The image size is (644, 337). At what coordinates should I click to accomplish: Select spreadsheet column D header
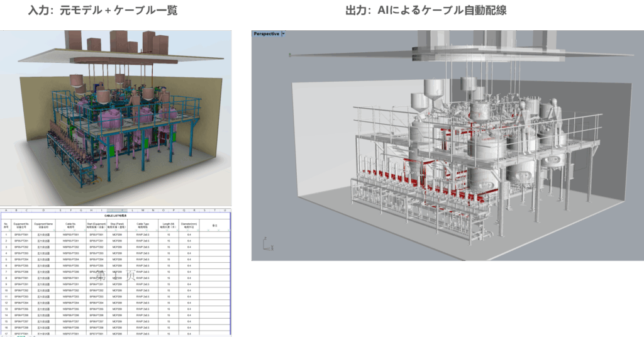point(43,210)
